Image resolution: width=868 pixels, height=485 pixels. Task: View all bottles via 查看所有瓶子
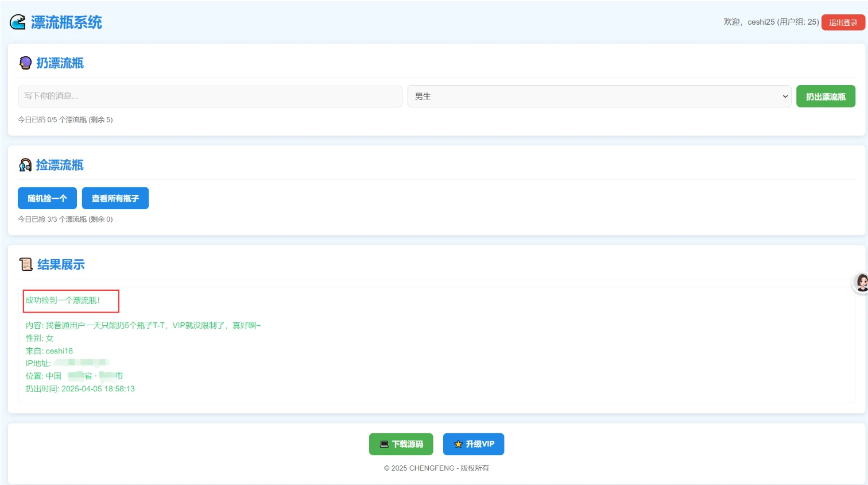pos(115,198)
